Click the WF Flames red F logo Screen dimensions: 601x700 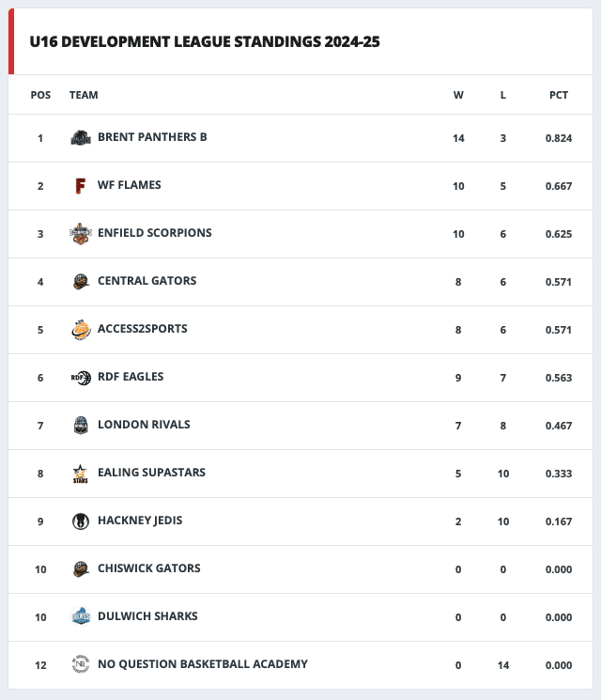(x=81, y=186)
